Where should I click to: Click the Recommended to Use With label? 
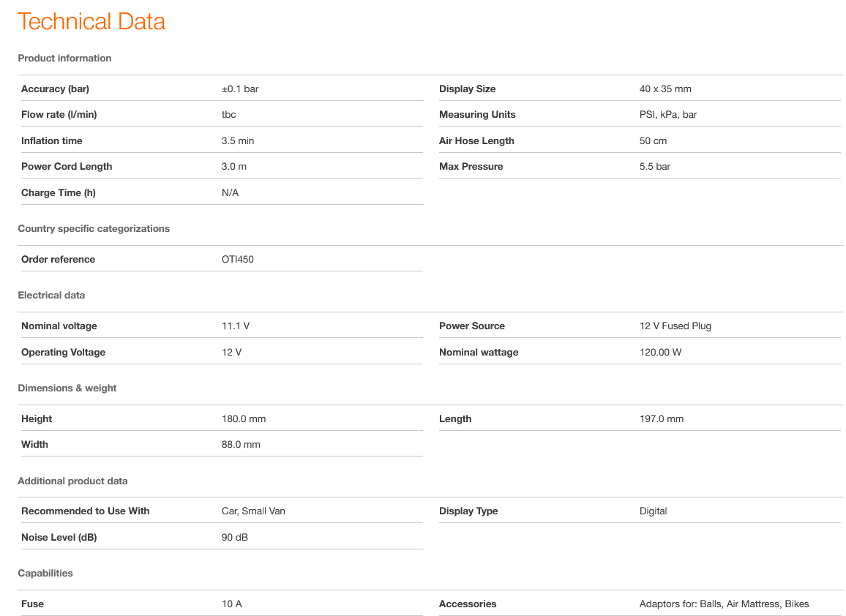(x=85, y=511)
